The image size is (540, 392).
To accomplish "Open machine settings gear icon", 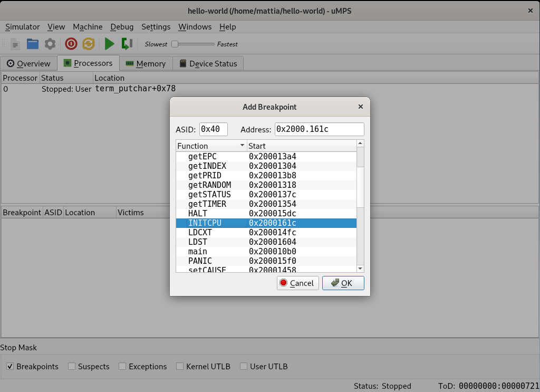I will tap(50, 44).
